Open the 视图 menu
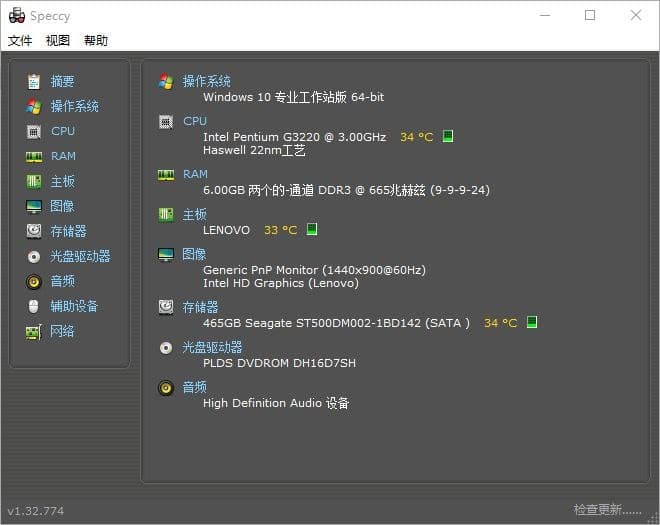Viewport: 660px width, 525px height. [x=58, y=41]
